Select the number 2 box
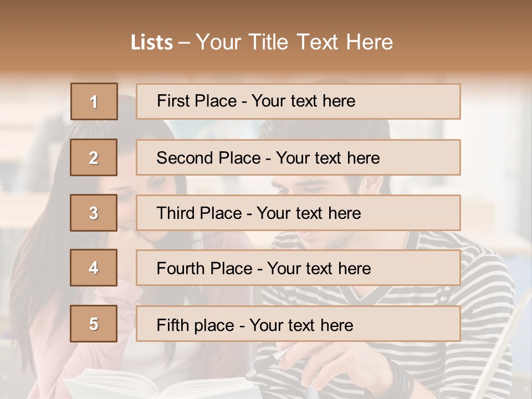 (x=94, y=157)
